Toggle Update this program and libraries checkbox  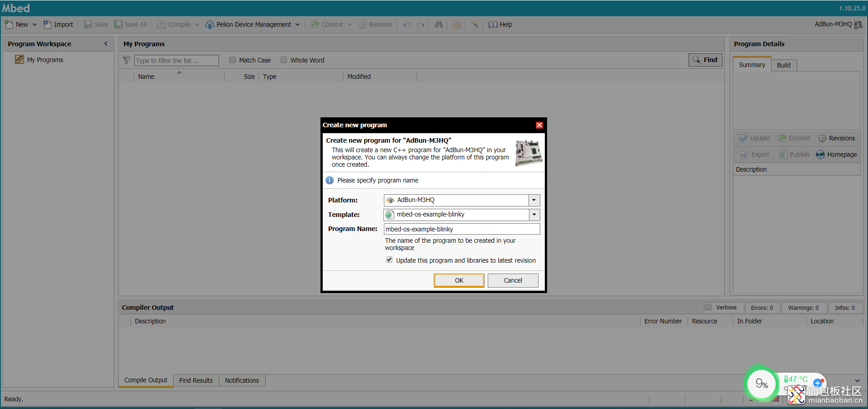pos(389,260)
